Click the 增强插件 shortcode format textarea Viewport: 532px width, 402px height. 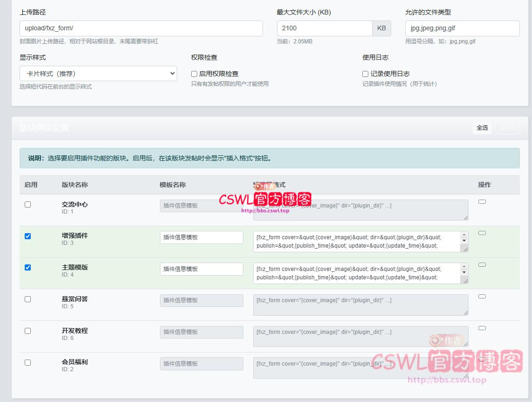pos(357,242)
